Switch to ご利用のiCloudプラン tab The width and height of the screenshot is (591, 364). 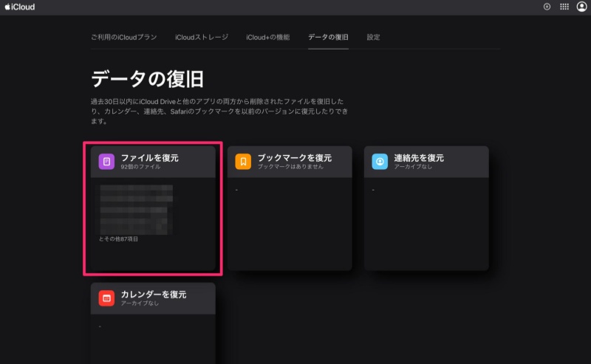[x=123, y=37]
